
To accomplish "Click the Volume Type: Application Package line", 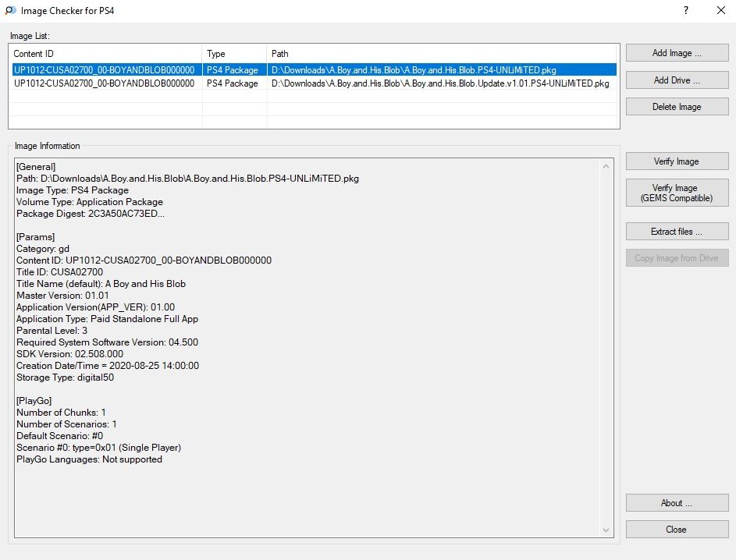I will 90,202.
